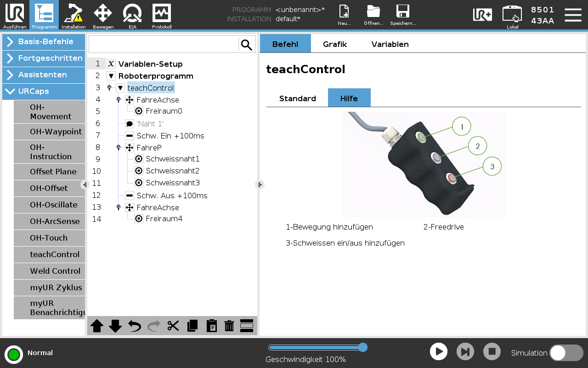
Task: Click the search magnifier icon
Action: coord(247,45)
